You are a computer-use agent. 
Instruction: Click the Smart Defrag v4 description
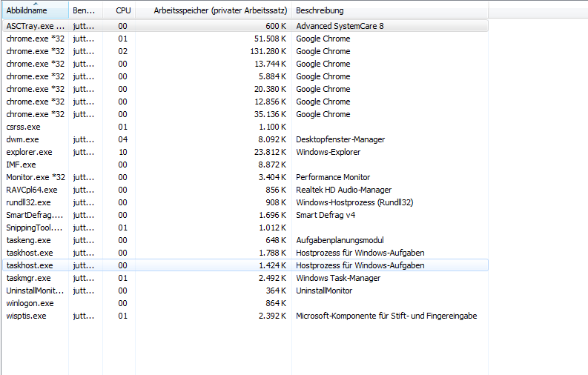tap(326, 215)
